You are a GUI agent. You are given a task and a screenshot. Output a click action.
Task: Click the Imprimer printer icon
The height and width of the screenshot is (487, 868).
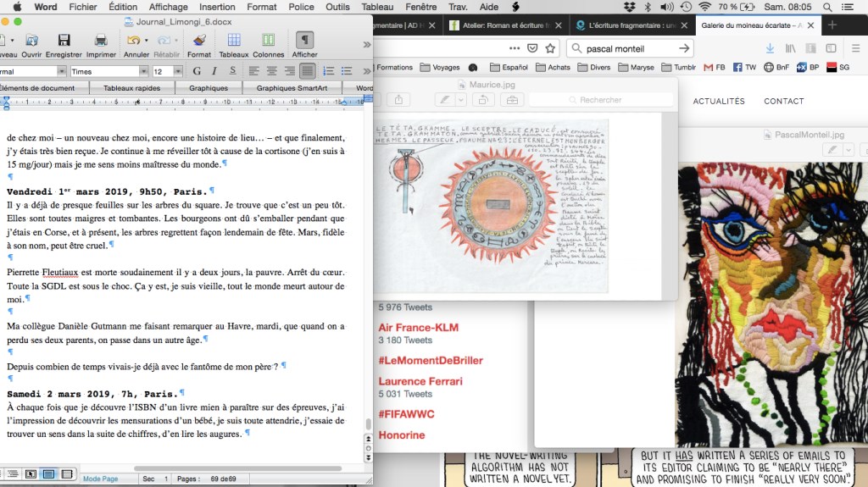101,41
